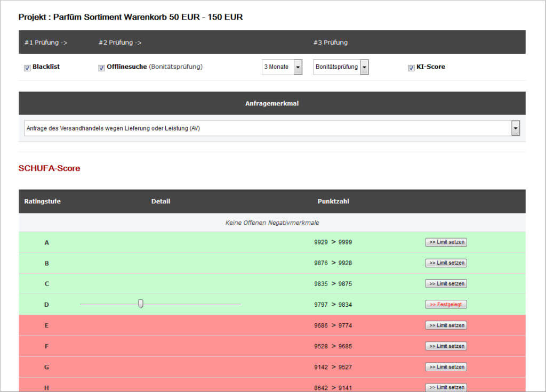Open the Anfragemerkmal selection dropdown
The width and height of the screenshot is (546, 392).
click(x=272, y=128)
